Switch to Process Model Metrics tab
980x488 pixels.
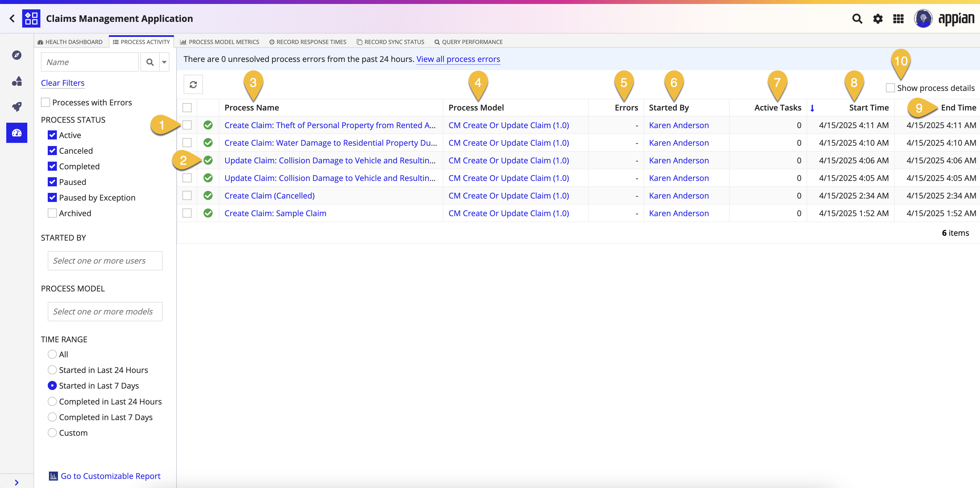pyautogui.click(x=219, y=42)
